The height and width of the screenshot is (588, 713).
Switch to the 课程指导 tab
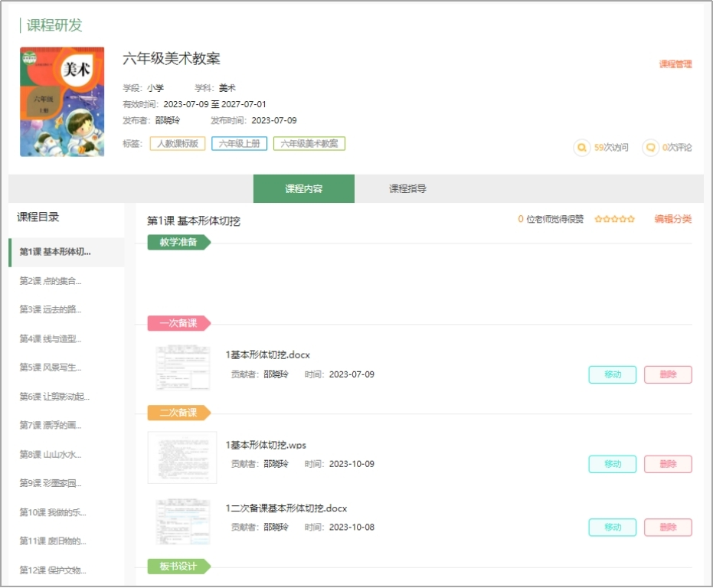click(x=407, y=189)
